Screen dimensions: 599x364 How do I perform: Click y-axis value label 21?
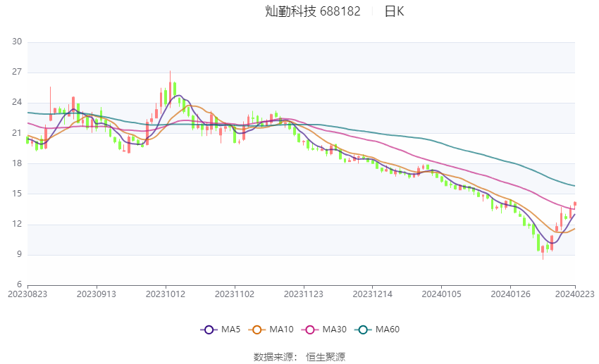17,133
